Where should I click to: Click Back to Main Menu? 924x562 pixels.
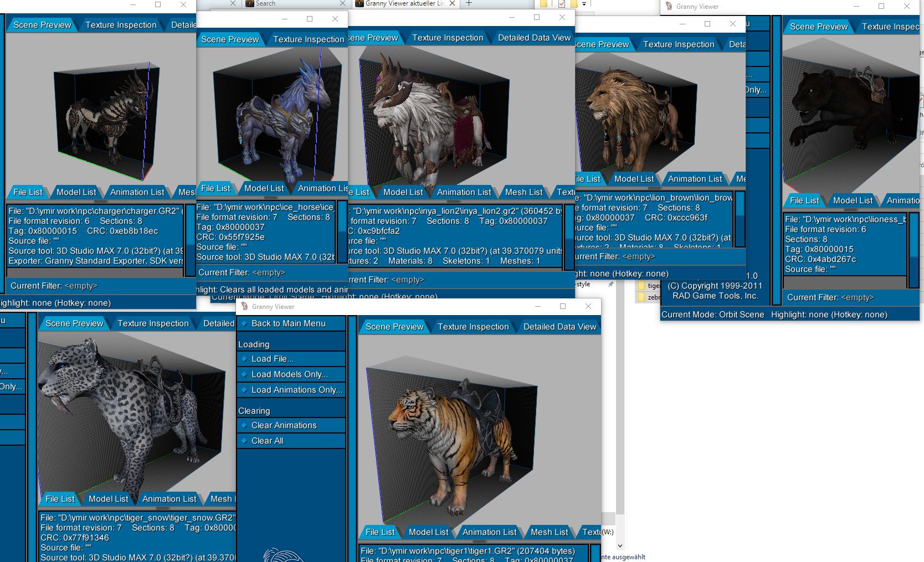tap(288, 323)
